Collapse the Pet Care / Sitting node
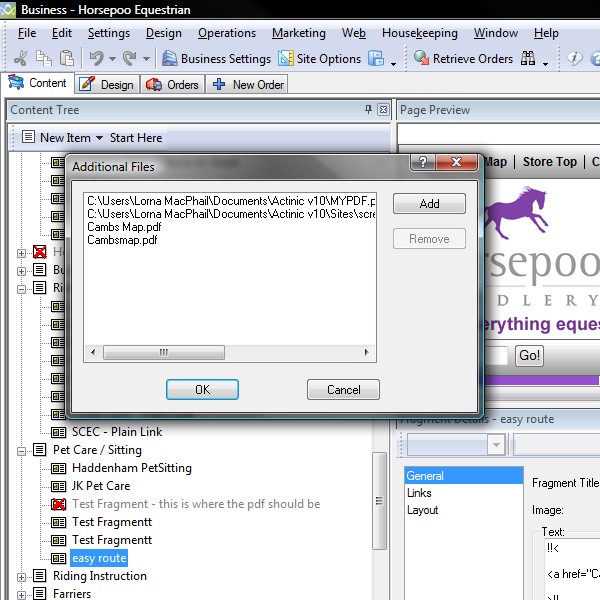 point(22,450)
